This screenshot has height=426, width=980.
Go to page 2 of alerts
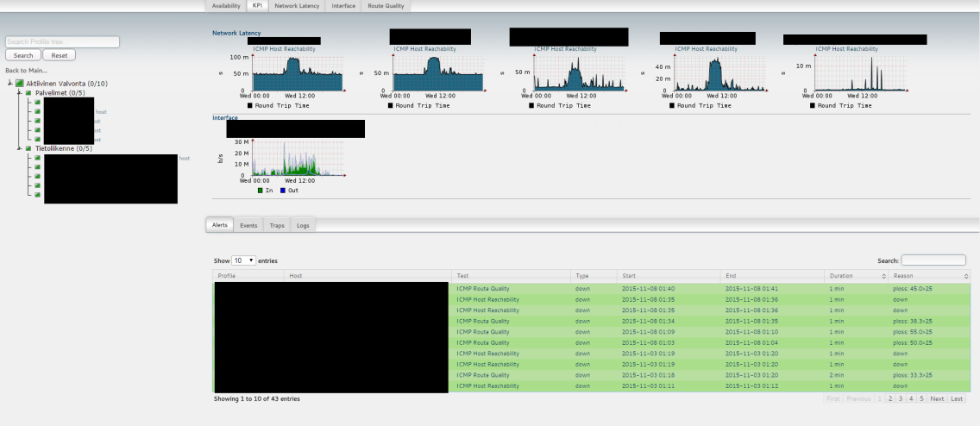tap(890, 398)
